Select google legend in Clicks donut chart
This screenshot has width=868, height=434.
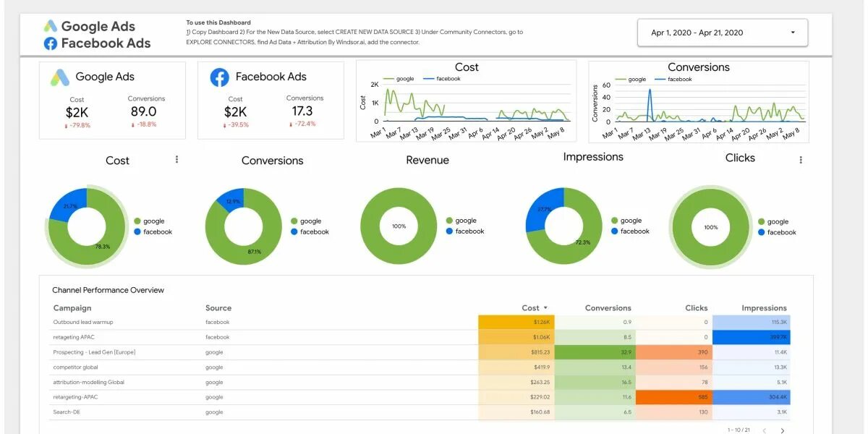pyautogui.click(x=773, y=222)
